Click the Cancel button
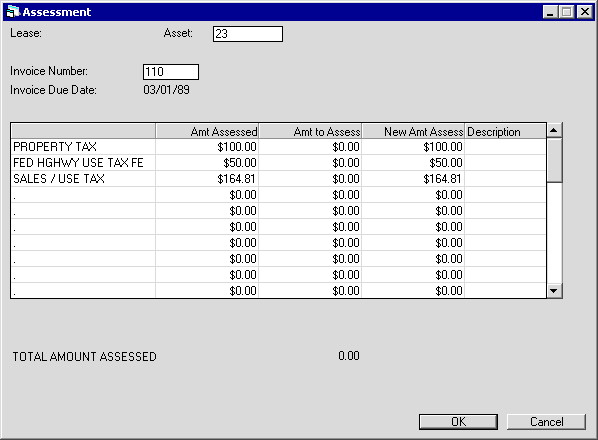The image size is (598, 440). tap(546, 422)
